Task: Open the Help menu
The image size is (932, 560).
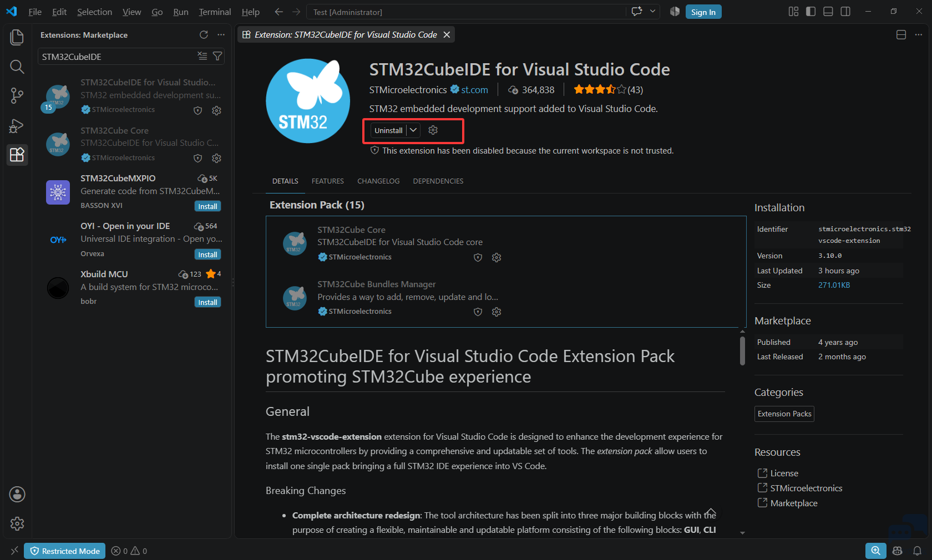Action: [251, 12]
